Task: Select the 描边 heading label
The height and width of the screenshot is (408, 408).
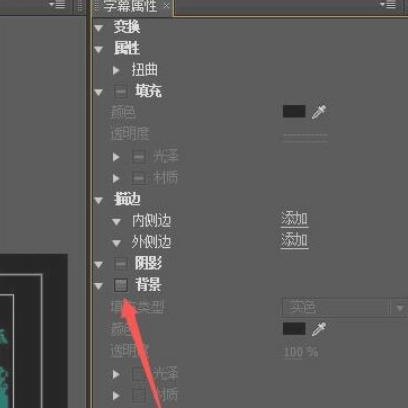Action: point(127,199)
